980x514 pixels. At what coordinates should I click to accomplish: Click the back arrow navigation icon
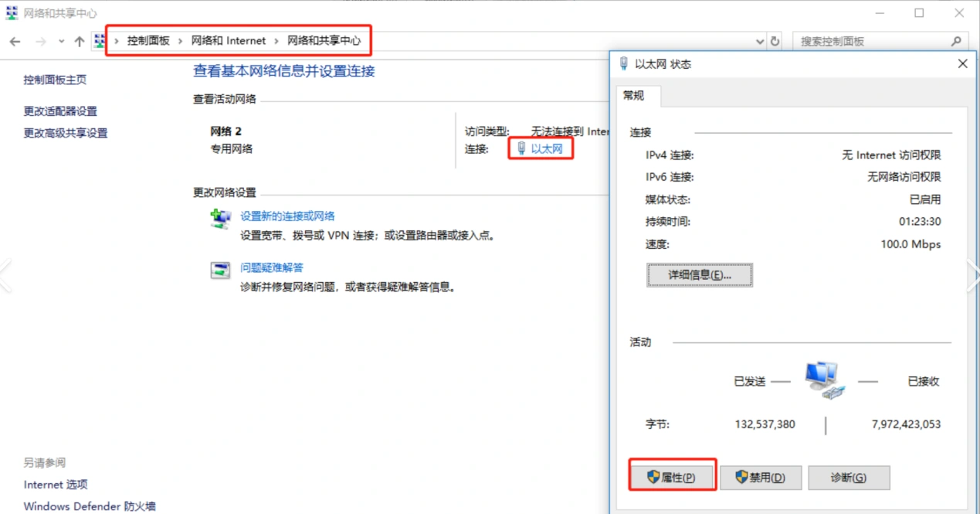(14, 41)
